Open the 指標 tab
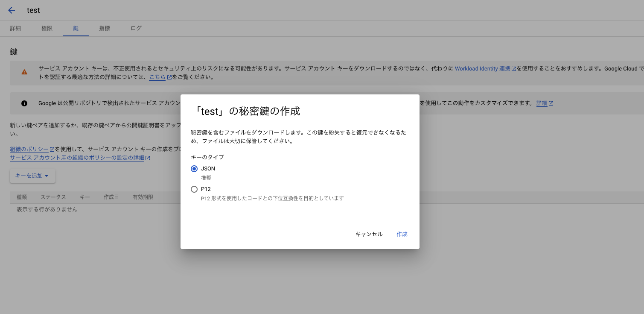 (105, 29)
